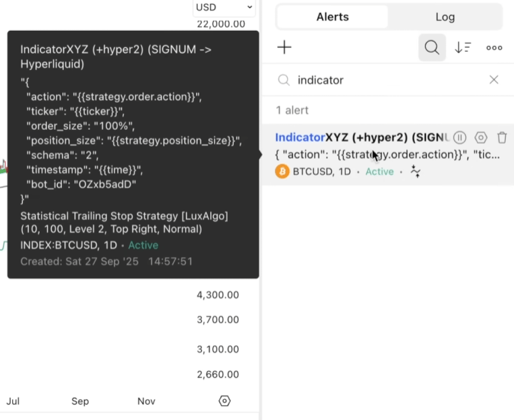This screenshot has width=514, height=420.
Task: Click the "position_size" line in tooltip
Action: tap(134, 141)
